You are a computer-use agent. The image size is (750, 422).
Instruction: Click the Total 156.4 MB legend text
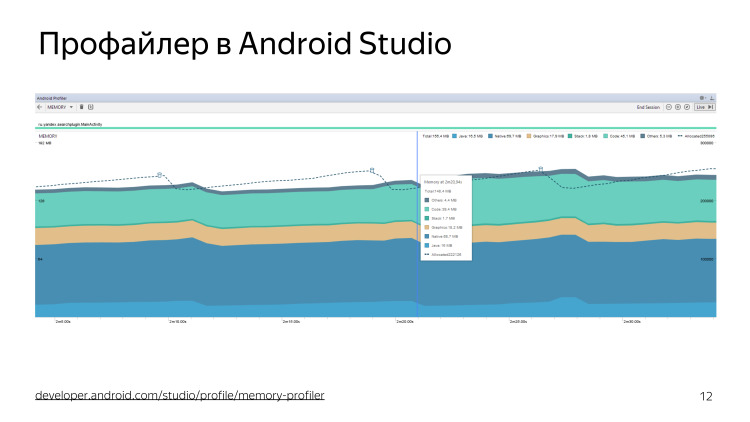[x=435, y=136]
